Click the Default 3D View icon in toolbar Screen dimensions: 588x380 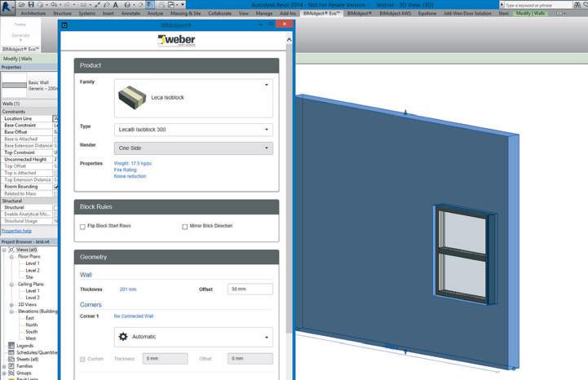pos(128,5)
